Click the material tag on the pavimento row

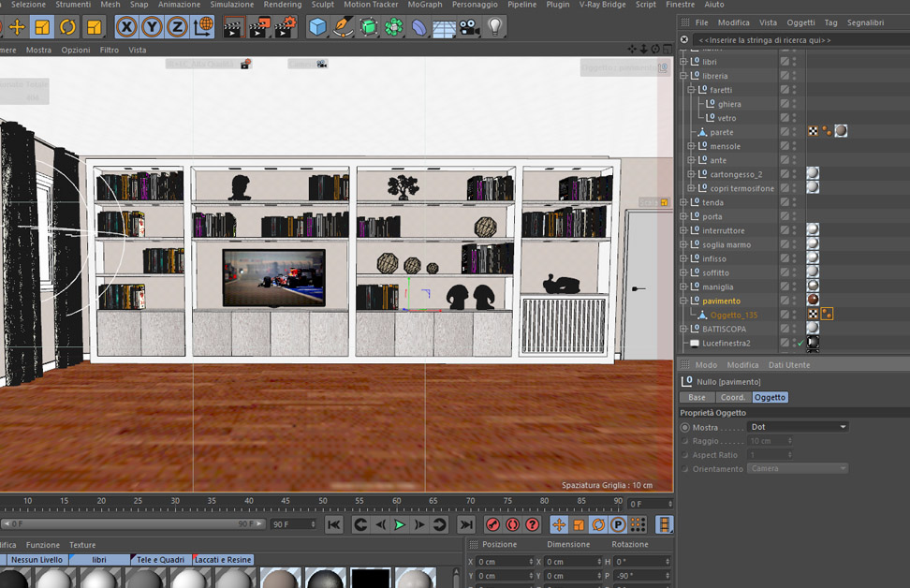pyautogui.click(x=813, y=301)
